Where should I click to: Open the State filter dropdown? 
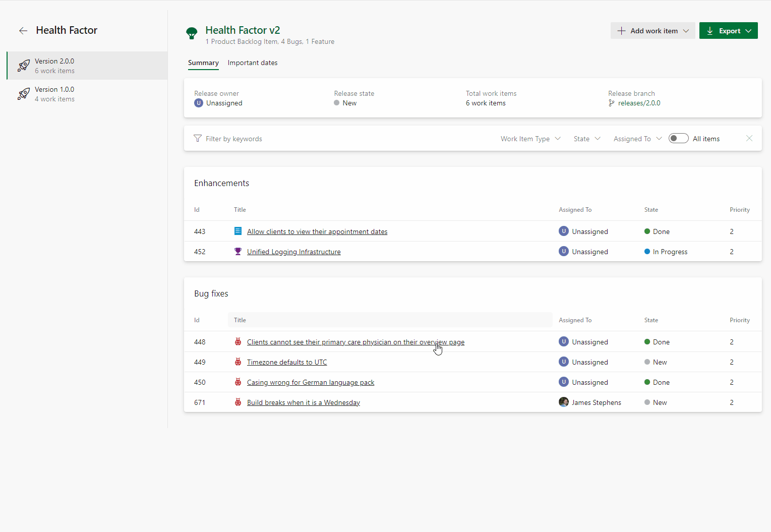[586, 138]
